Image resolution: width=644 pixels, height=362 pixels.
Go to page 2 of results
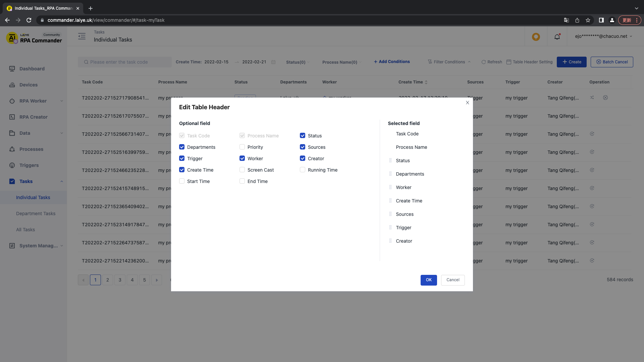coord(108,280)
